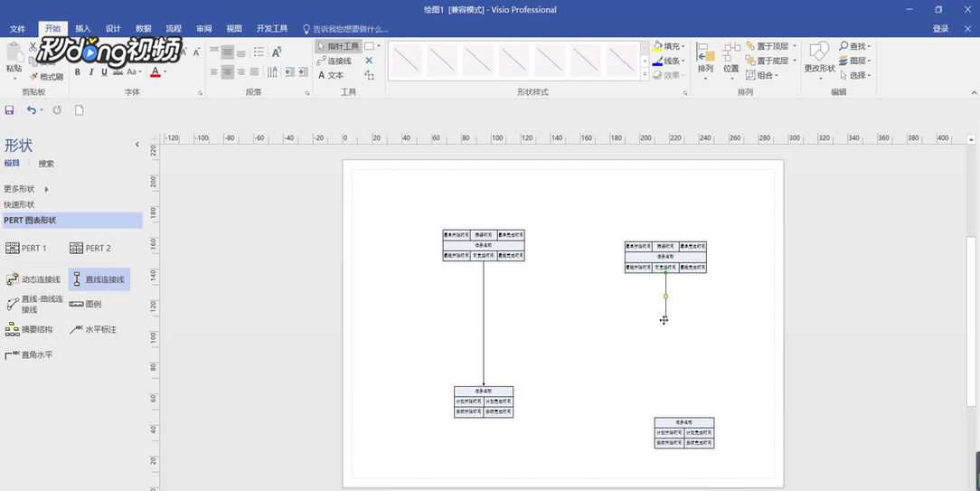Click the Undo arrow

click(32, 110)
